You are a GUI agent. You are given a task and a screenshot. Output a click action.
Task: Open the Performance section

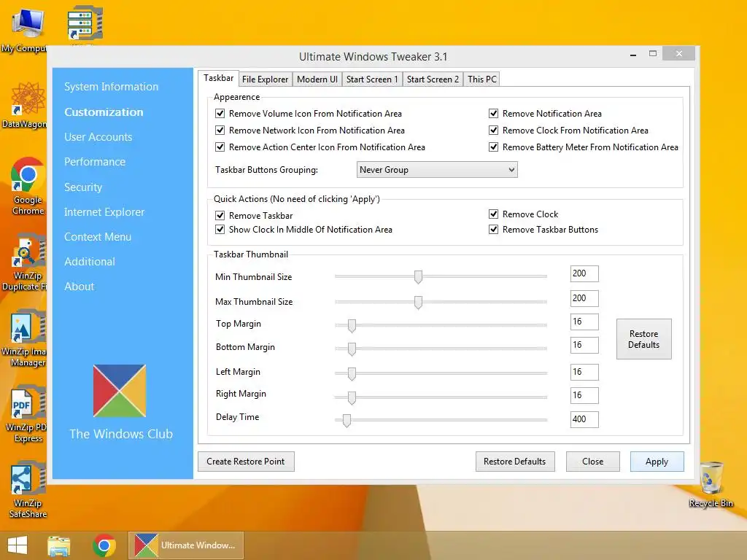[95, 161]
